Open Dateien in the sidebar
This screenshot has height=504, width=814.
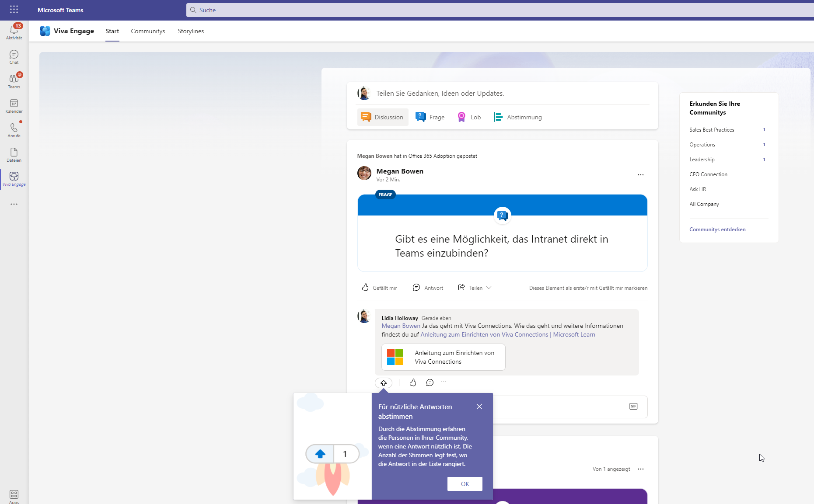[x=14, y=154]
